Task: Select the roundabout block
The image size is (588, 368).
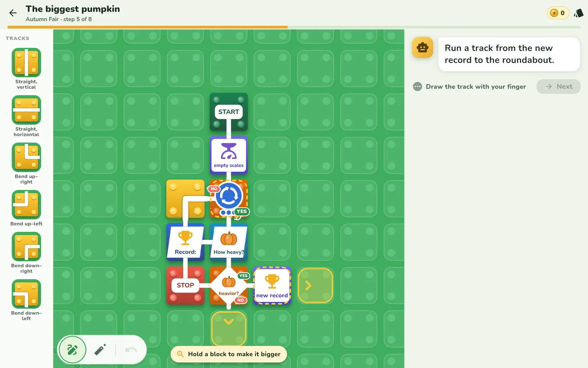Action: (229, 197)
